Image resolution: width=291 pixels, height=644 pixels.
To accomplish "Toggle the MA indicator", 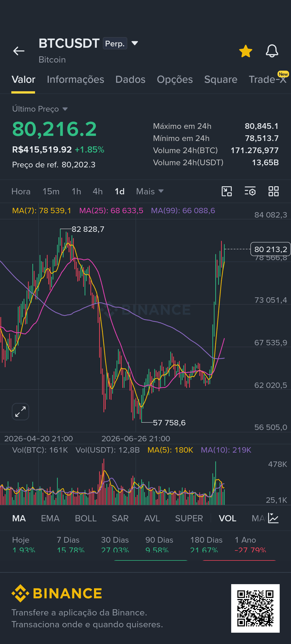I will click(19, 518).
